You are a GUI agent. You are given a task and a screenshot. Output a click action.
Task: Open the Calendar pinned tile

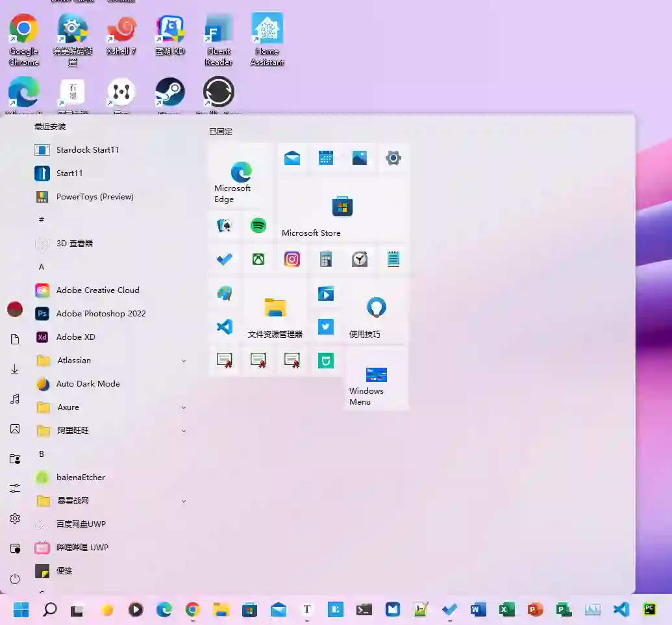coord(326,158)
